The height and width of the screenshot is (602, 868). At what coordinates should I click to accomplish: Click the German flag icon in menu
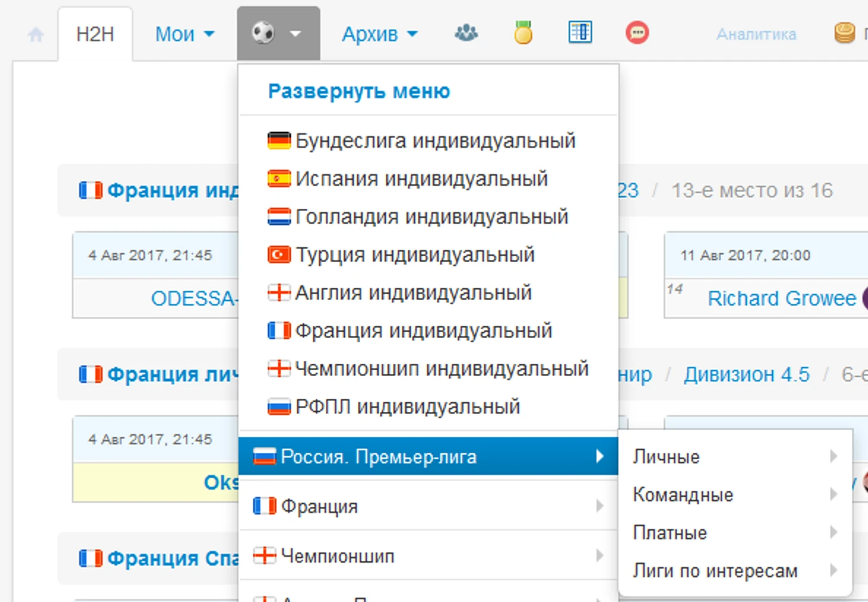pyautogui.click(x=279, y=141)
